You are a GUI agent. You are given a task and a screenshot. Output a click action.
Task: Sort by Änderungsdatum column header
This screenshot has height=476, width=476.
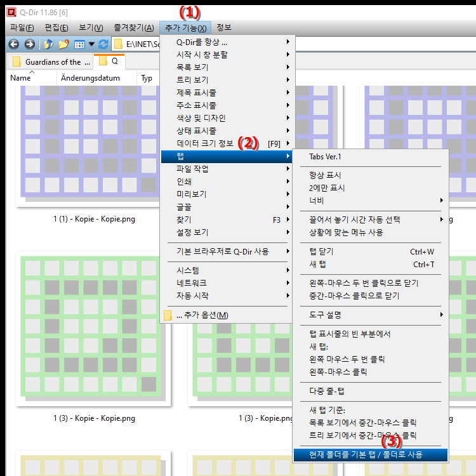[96, 78]
